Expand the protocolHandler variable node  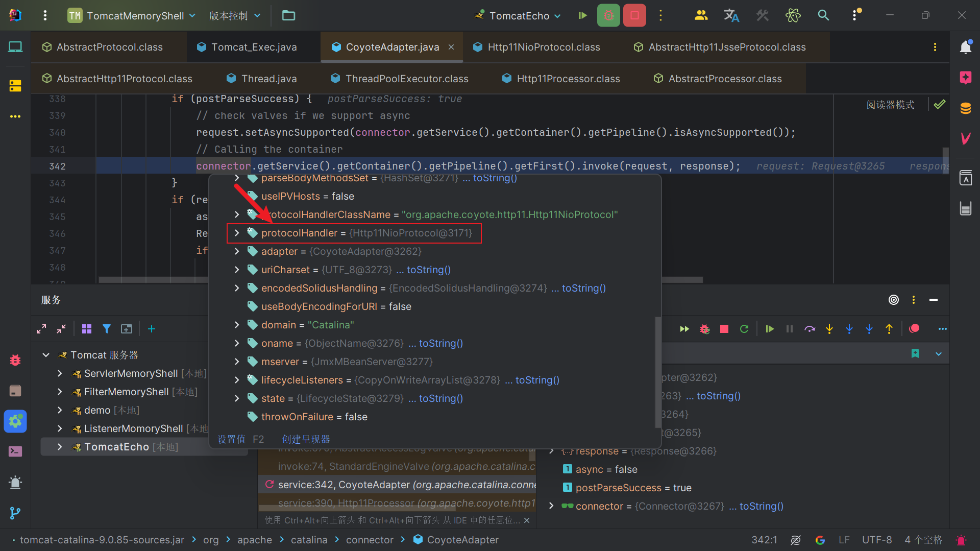(x=237, y=233)
